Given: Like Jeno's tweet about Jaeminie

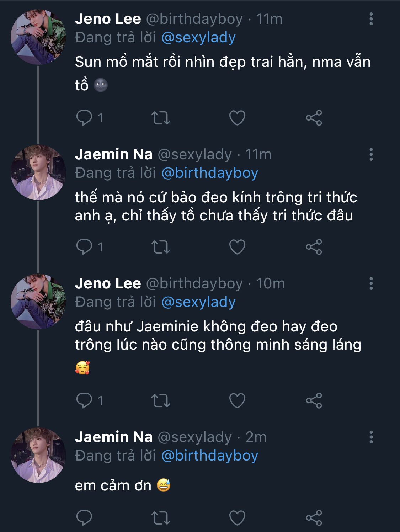Looking at the screenshot, I should click(237, 400).
